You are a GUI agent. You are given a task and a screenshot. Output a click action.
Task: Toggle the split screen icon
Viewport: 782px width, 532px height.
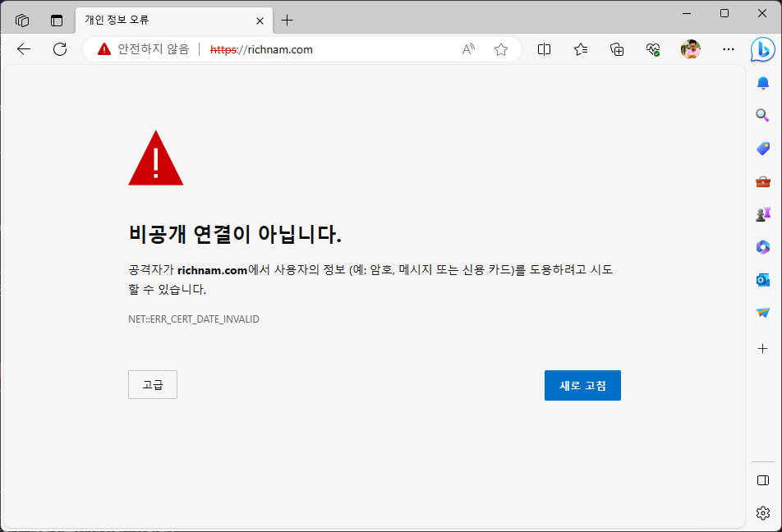click(544, 49)
